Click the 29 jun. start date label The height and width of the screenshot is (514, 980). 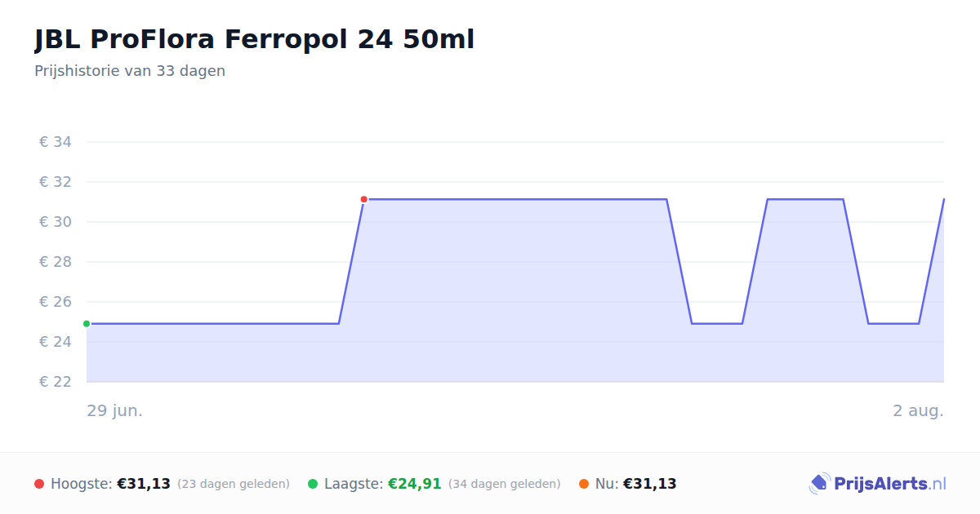click(115, 410)
